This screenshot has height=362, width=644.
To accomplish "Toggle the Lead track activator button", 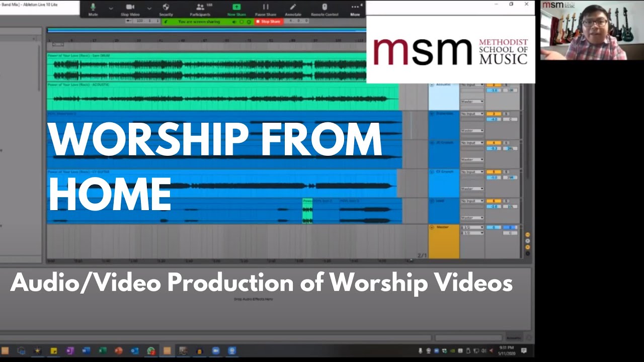I will (x=494, y=201).
